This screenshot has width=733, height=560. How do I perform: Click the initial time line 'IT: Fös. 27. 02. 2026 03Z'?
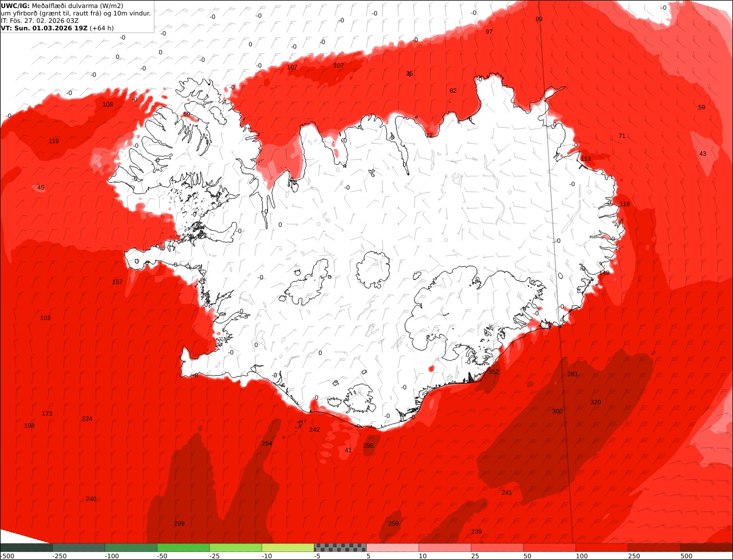coord(40,21)
